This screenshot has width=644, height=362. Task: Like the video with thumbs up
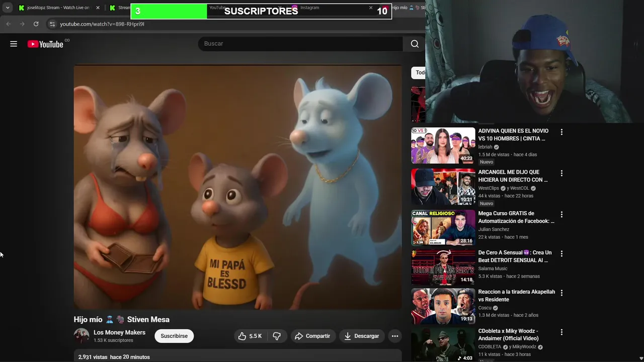[x=250, y=336]
